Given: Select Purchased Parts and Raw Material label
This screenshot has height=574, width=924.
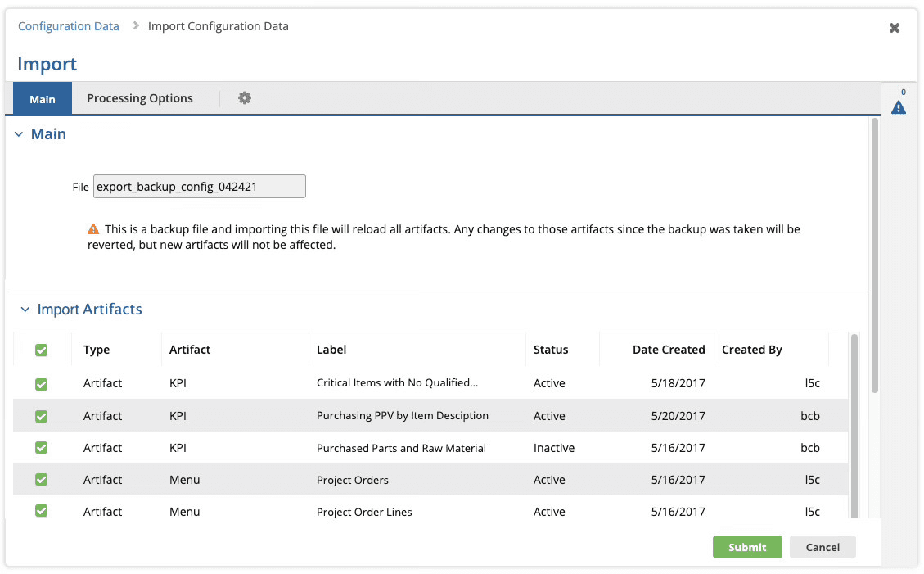Looking at the screenshot, I should (x=401, y=448).
